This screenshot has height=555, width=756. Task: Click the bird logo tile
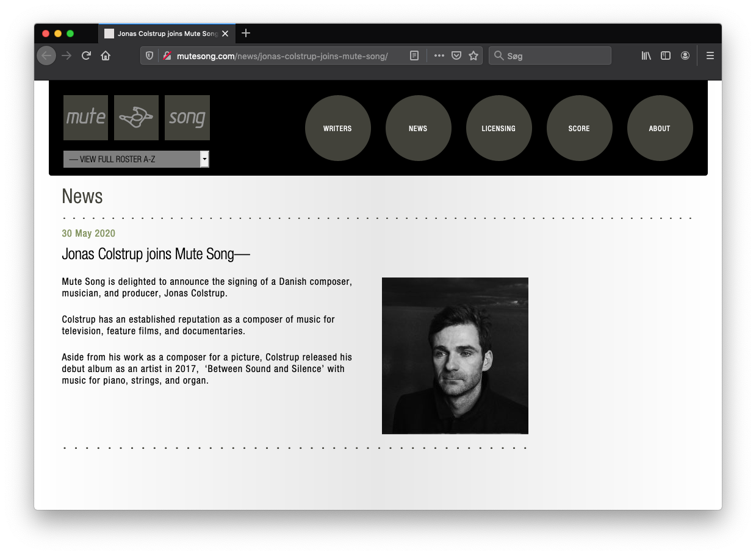[x=136, y=118]
